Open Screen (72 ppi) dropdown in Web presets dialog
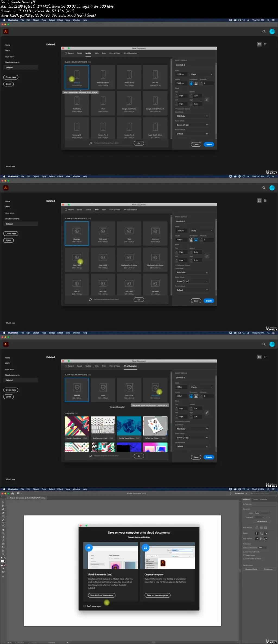278x644 pixels. pos(192,281)
